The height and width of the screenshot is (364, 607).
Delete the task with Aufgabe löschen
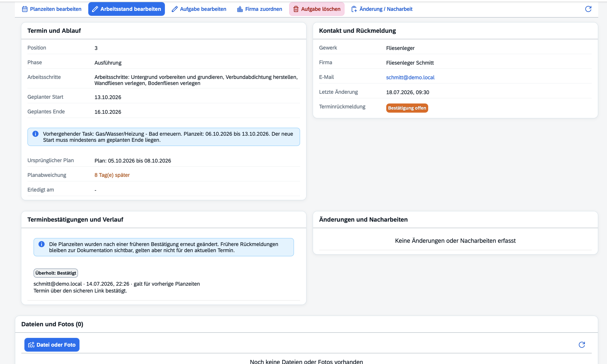(x=317, y=9)
